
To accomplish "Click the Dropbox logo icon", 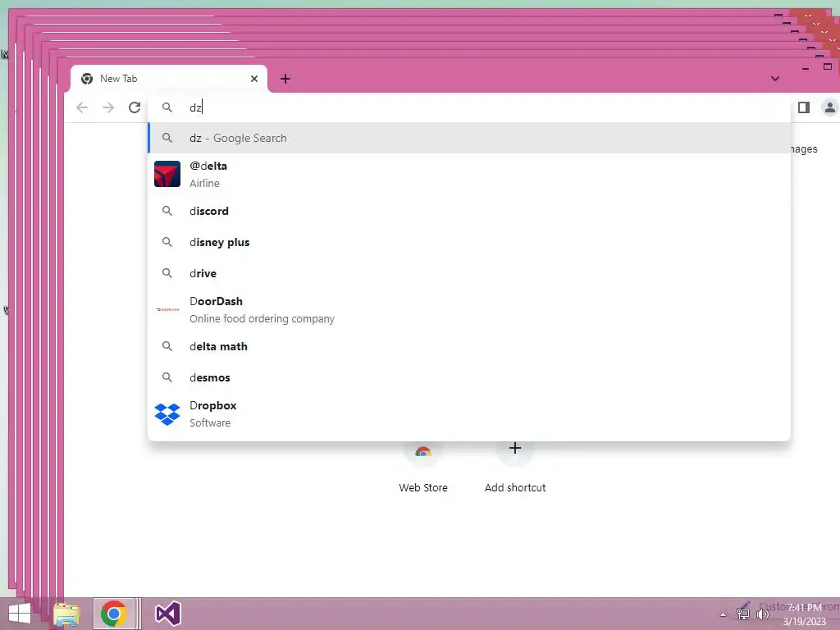I will tap(167, 414).
